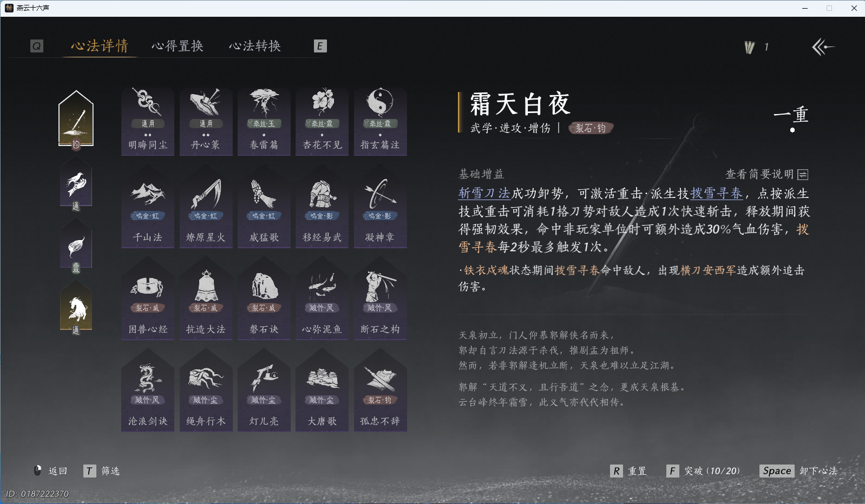865x504 pixels.
Task: Switch to the 心得置换 tab
Action: point(178,46)
